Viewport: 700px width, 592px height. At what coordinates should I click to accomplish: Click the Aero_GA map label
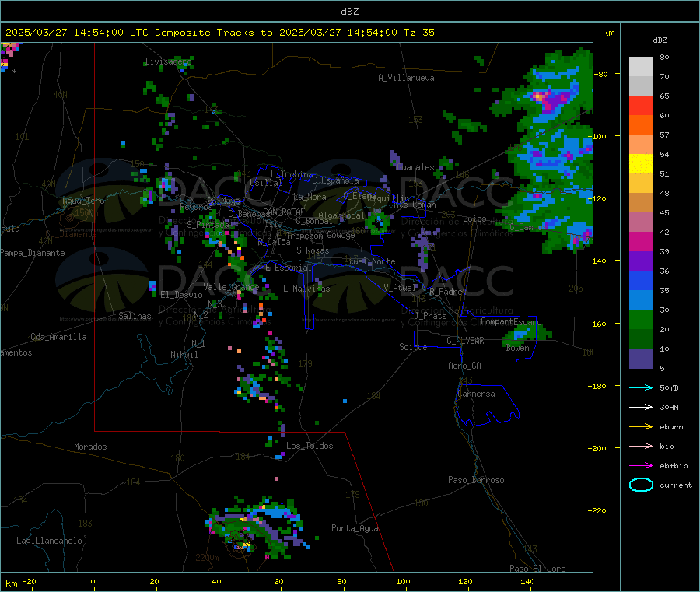coord(465,366)
